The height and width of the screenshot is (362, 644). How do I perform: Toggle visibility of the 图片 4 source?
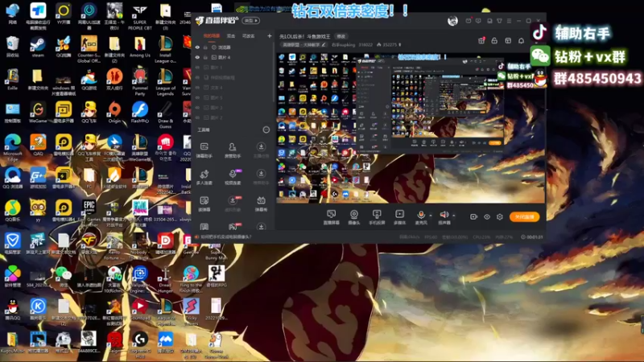point(197,57)
